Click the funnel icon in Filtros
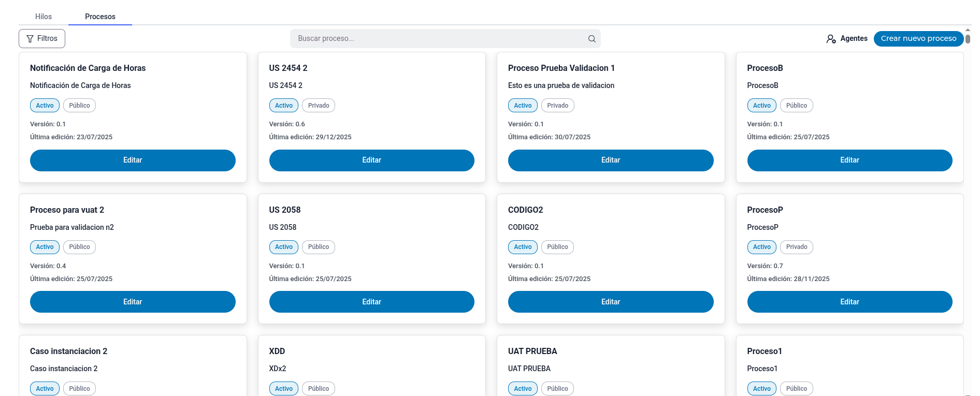The image size is (980, 396). [30, 39]
